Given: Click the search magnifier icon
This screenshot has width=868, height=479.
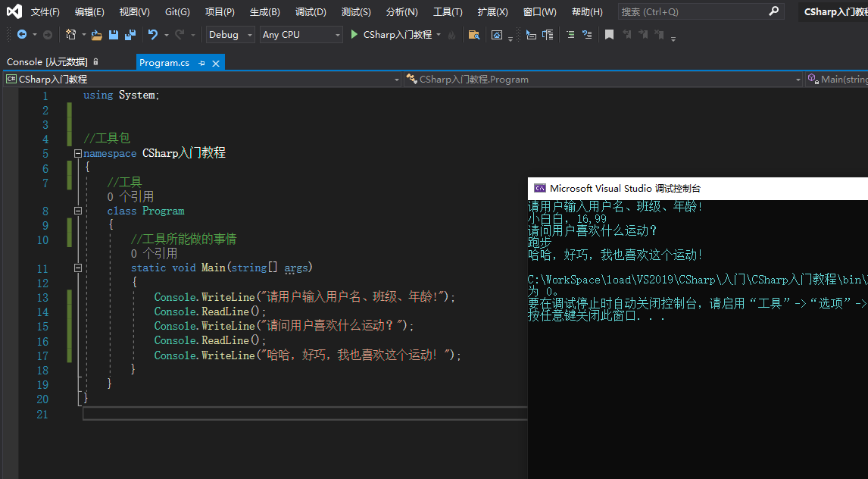Looking at the screenshot, I should pyautogui.click(x=774, y=11).
